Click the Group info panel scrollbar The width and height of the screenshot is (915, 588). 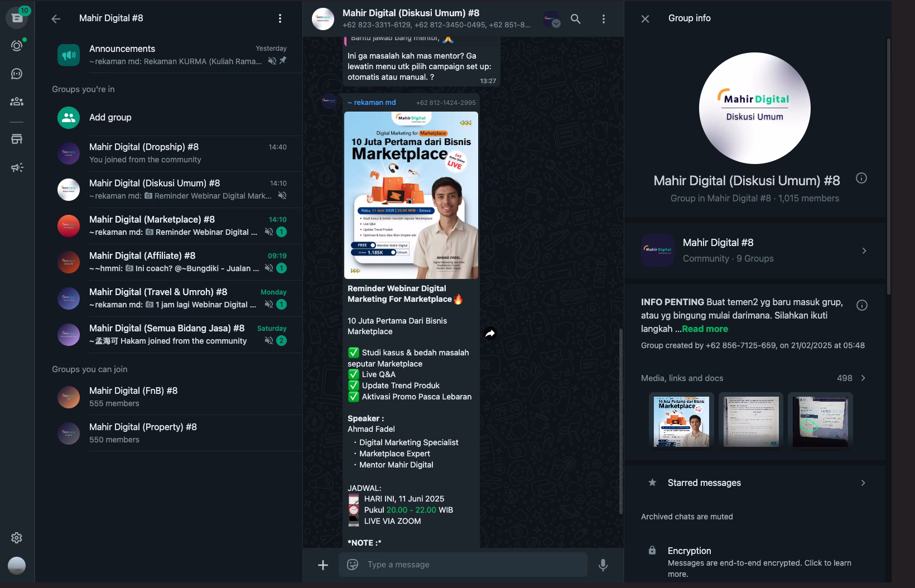coord(888,166)
